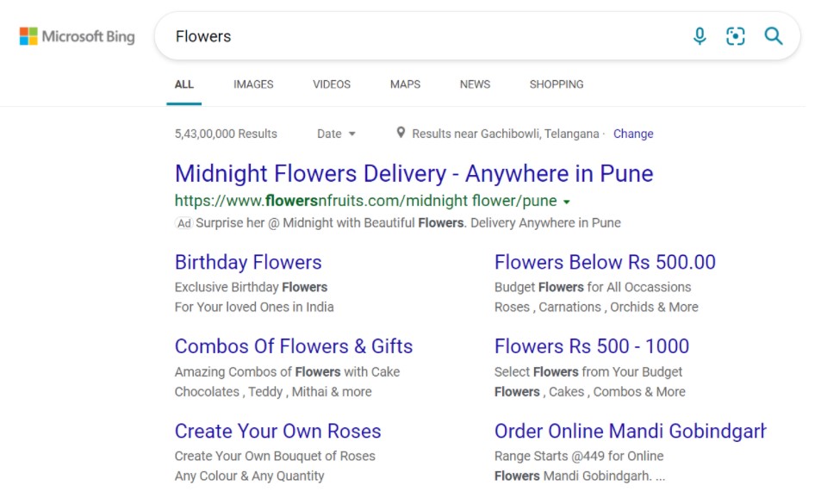The width and height of the screenshot is (821, 504).
Task: Click Change location link
Action: 633,134
